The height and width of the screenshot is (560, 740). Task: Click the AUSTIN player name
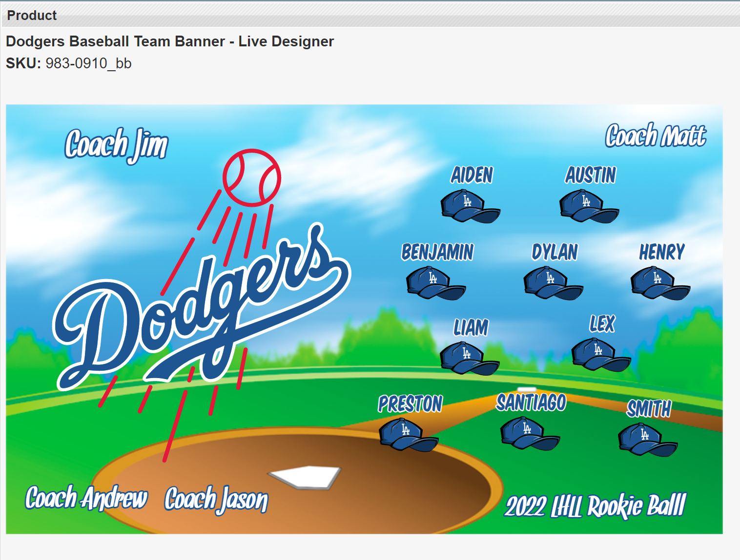click(x=591, y=175)
